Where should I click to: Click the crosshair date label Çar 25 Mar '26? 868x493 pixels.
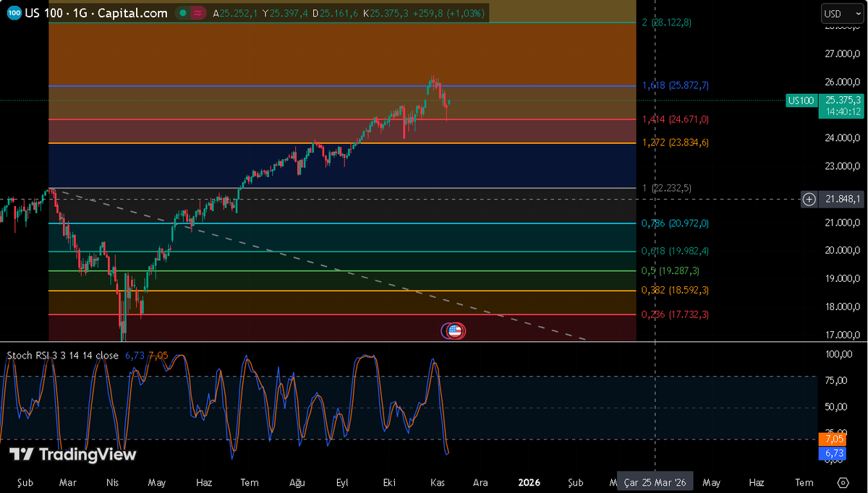point(655,482)
